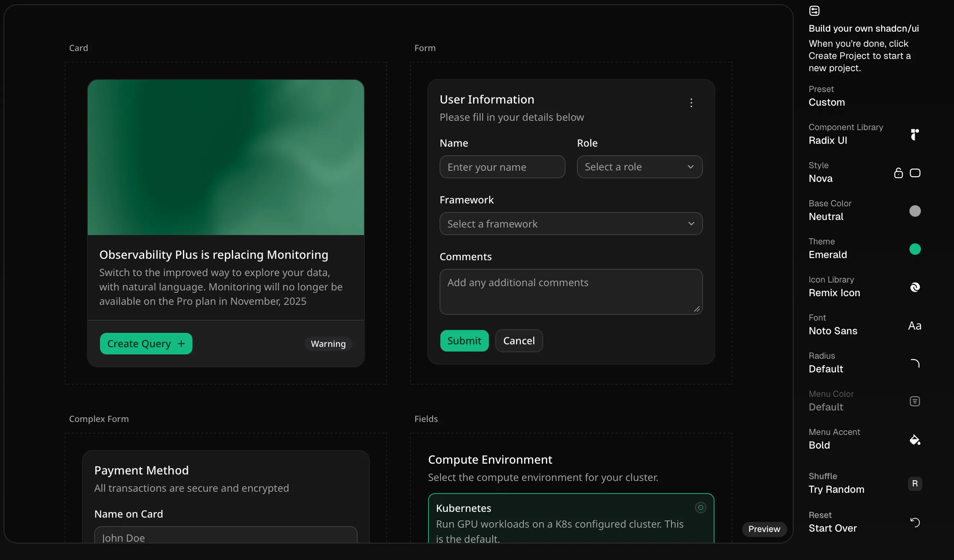Click the unlocked padlock icon beside Style
This screenshot has width=954, height=560.
pos(898,173)
